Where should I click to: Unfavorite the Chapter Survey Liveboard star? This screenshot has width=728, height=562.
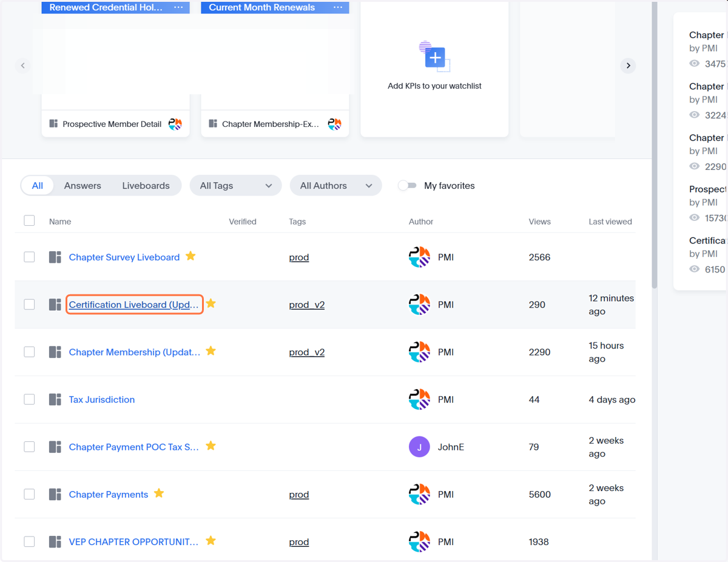coord(190,256)
